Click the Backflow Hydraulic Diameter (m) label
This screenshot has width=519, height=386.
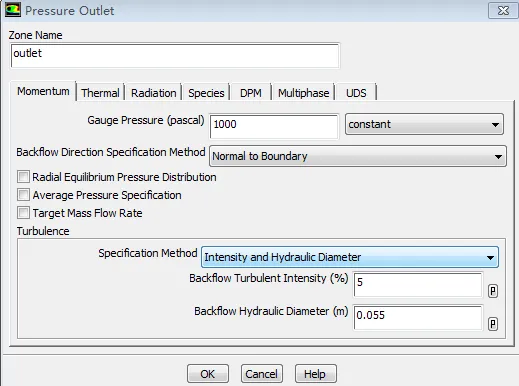pos(271,311)
